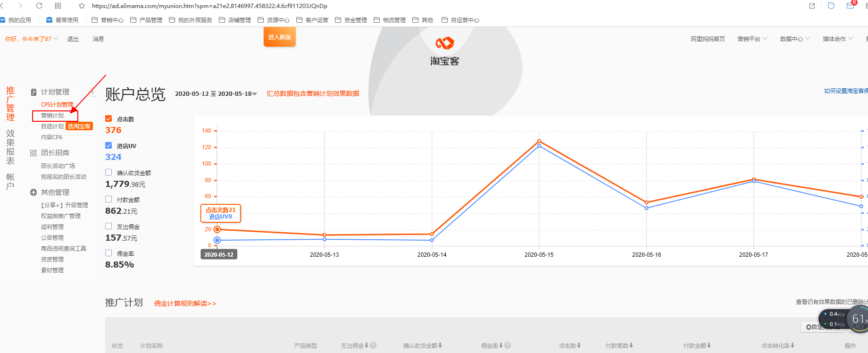Viewport: 868px width, 353px height.
Task: Uncheck the 进店UV metric checkbox
Action: (x=108, y=145)
